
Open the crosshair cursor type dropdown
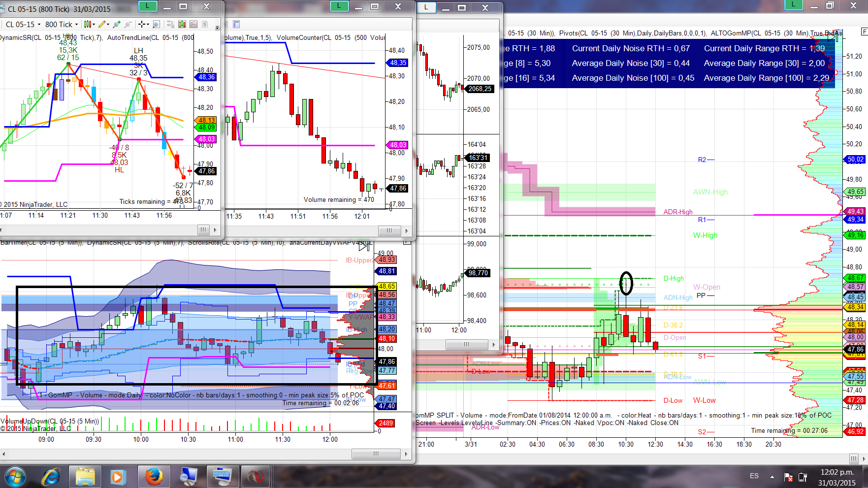[144, 24]
